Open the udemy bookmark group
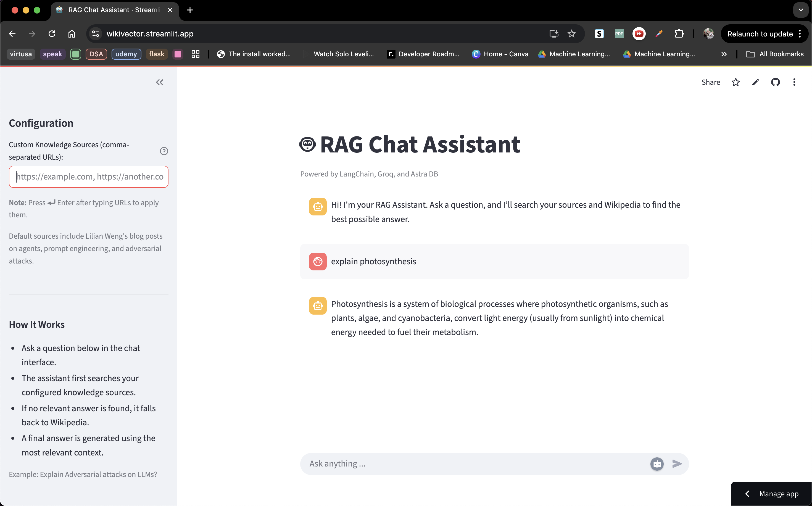The width and height of the screenshot is (812, 506). [126, 54]
